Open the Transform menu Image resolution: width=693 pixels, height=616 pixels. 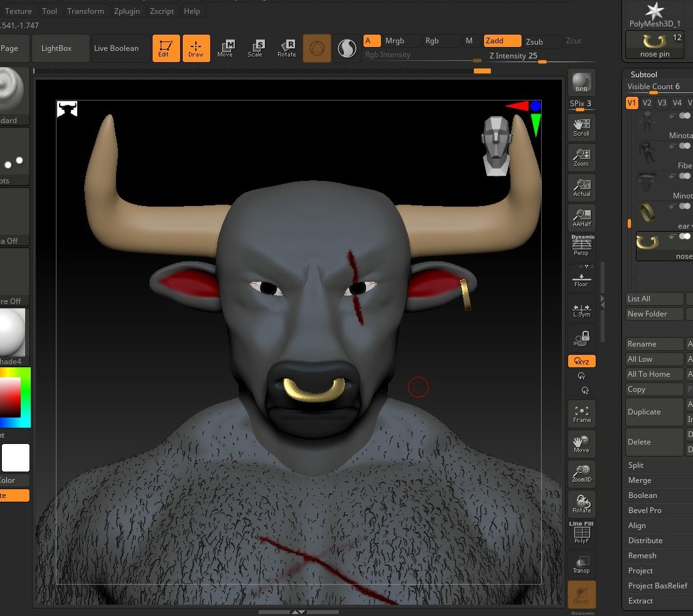click(85, 11)
